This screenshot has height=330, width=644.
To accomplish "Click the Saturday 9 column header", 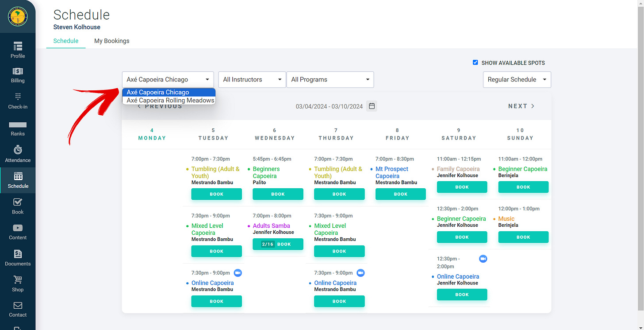I will 459,134.
